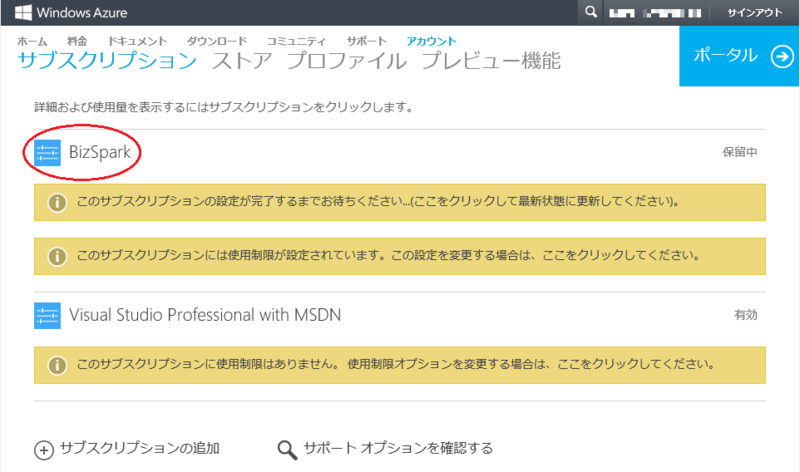Click BizSpark setup pending refresh notice
800x472 pixels.
click(400, 202)
